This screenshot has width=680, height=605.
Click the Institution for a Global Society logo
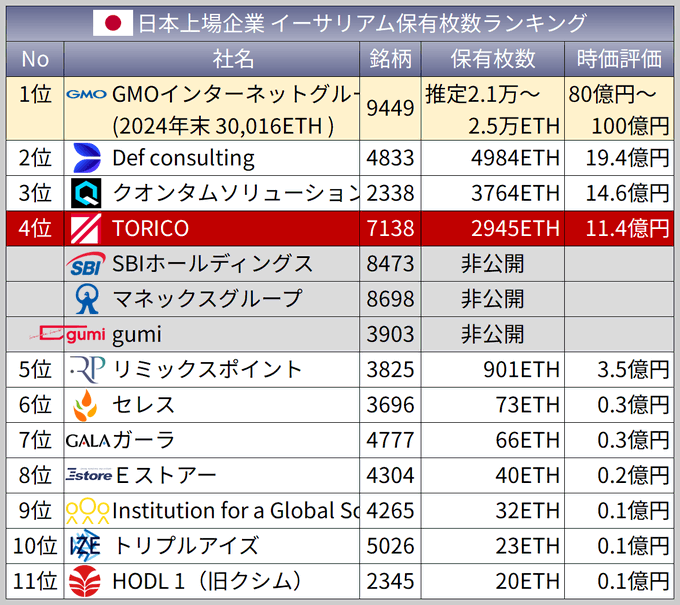tap(87, 511)
